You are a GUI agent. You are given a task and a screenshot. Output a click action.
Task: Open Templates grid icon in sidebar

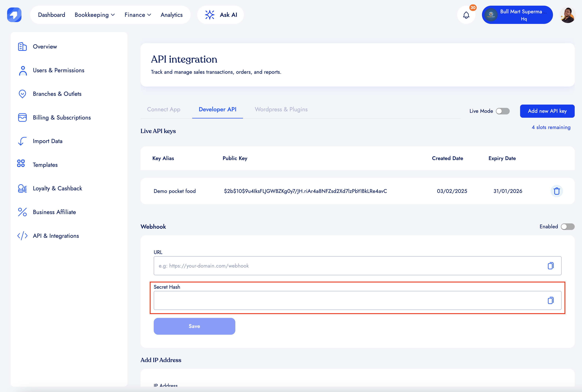(x=21, y=164)
